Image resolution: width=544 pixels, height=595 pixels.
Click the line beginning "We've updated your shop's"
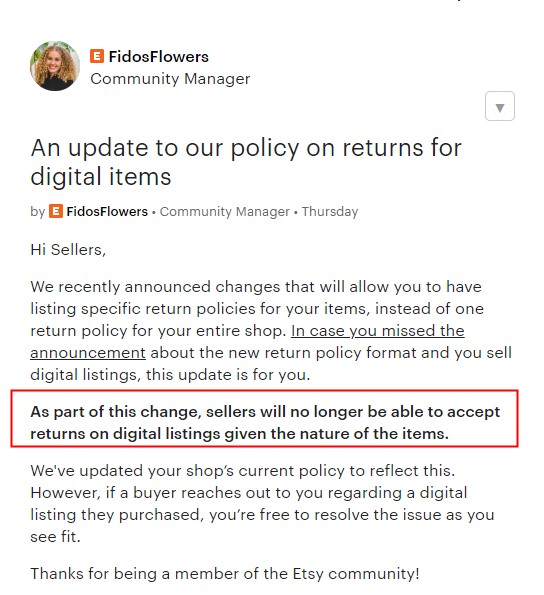[x=242, y=471]
